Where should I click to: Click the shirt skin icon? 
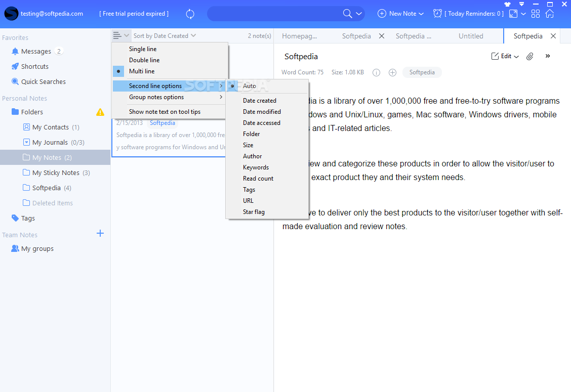[507, 5]
